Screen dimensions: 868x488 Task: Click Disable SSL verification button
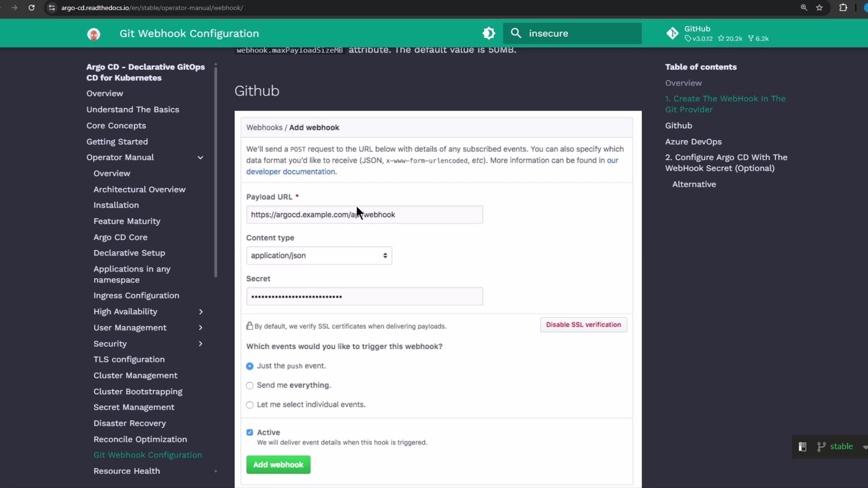[583, 325]
